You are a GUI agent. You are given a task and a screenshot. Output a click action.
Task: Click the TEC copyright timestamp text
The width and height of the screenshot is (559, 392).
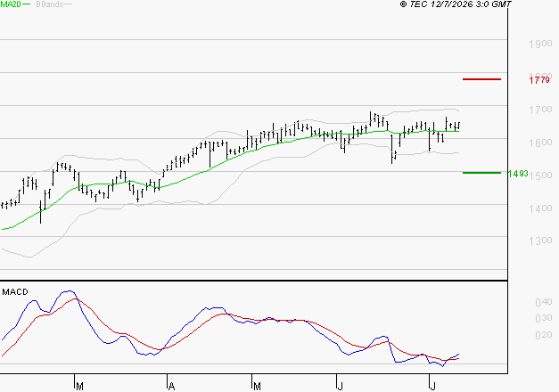tap(456, 4)
